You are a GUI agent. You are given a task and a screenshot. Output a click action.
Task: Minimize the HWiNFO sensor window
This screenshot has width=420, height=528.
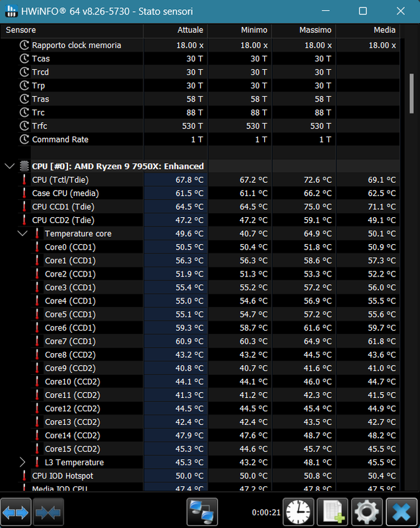coord(326,11)
